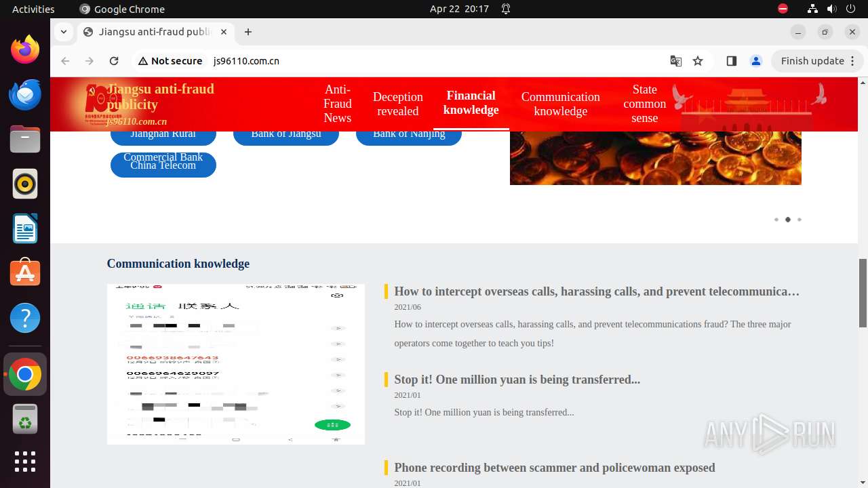Open the Trash dock icon
Screen dimensions: 868x488
(25, 419)
